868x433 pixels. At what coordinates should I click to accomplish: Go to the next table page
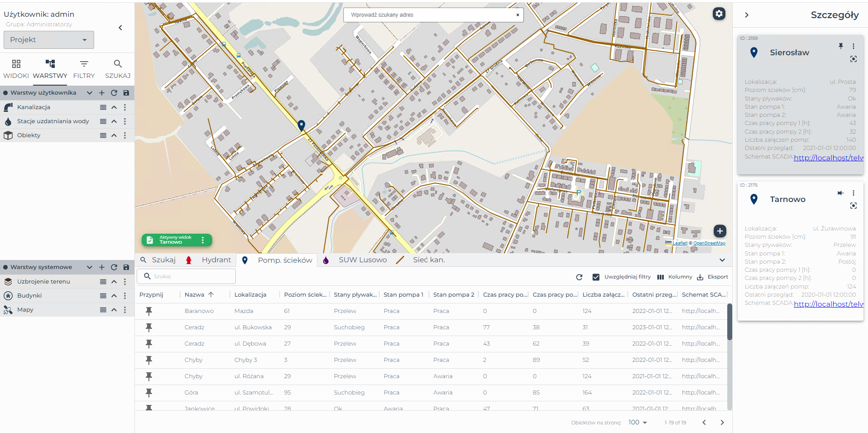pyautogui.click(x=722, y=423)
